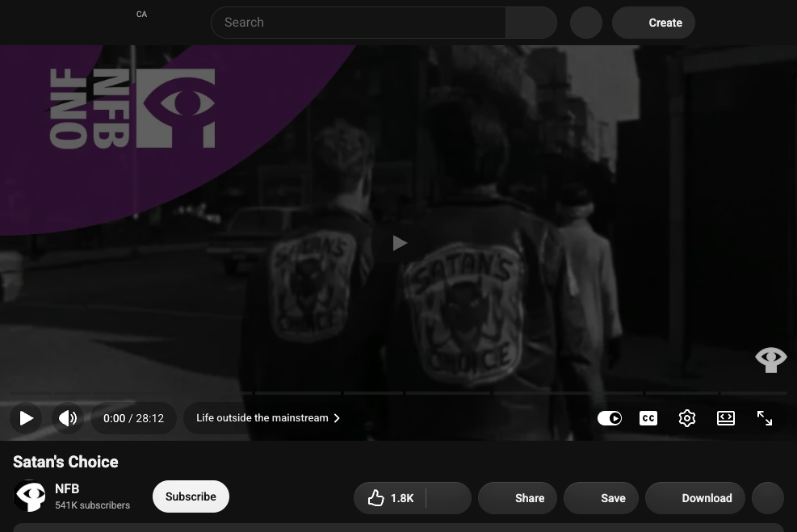Click the video progress bar
This screenshot has width=797, height=532.
click(x=399, y=393)
